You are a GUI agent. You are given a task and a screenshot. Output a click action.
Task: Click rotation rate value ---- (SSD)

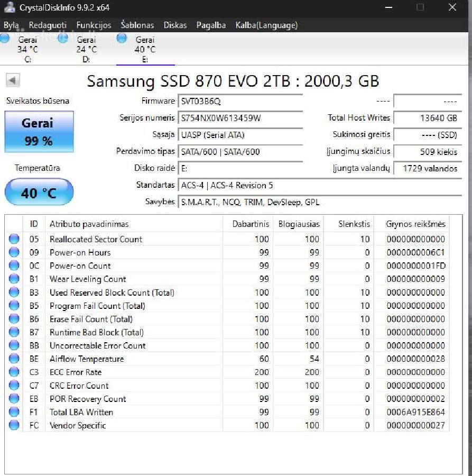(x=428, y=135)
